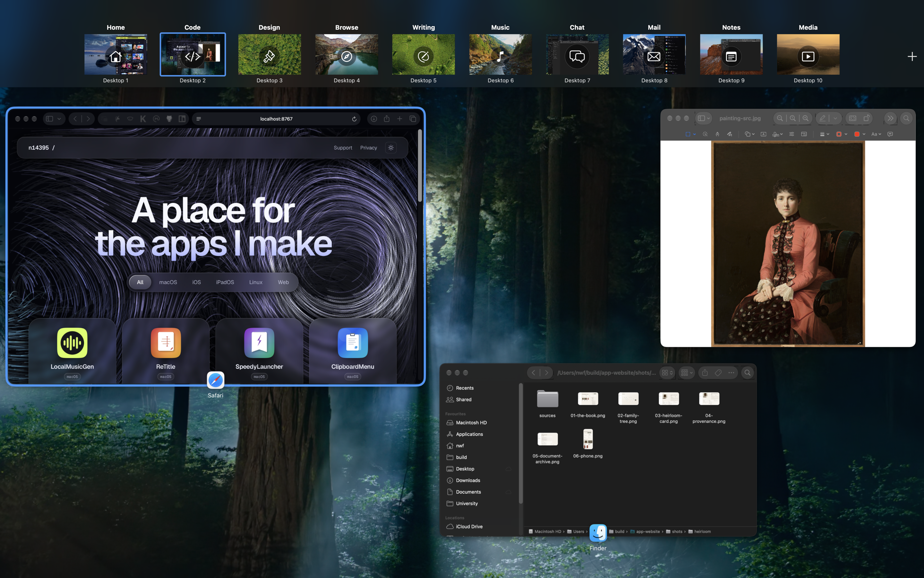Open the search magnifier in Preview toolbar
Image resolution: width=924 pixels, height=578 pixels.
tap(906, 118)
